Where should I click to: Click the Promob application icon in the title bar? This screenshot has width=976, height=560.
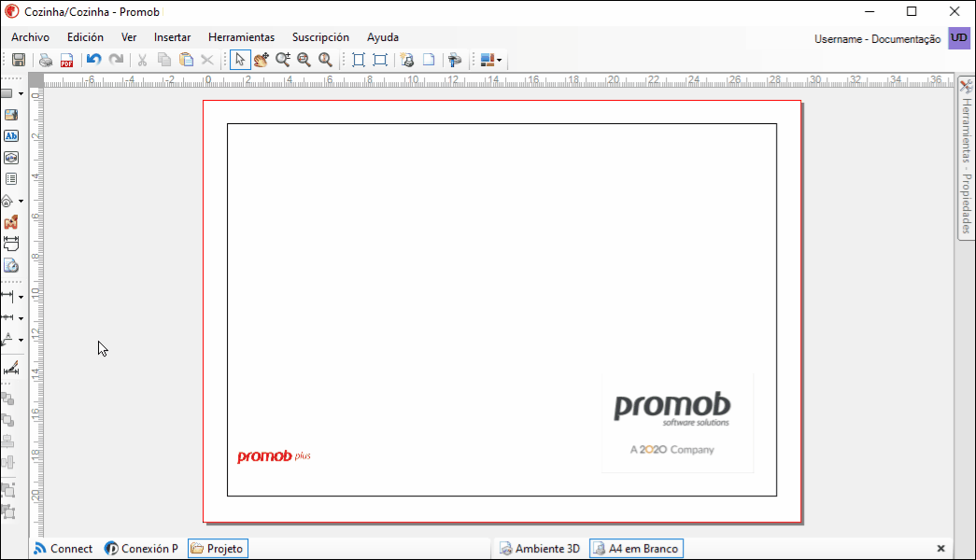pos(12,12)
